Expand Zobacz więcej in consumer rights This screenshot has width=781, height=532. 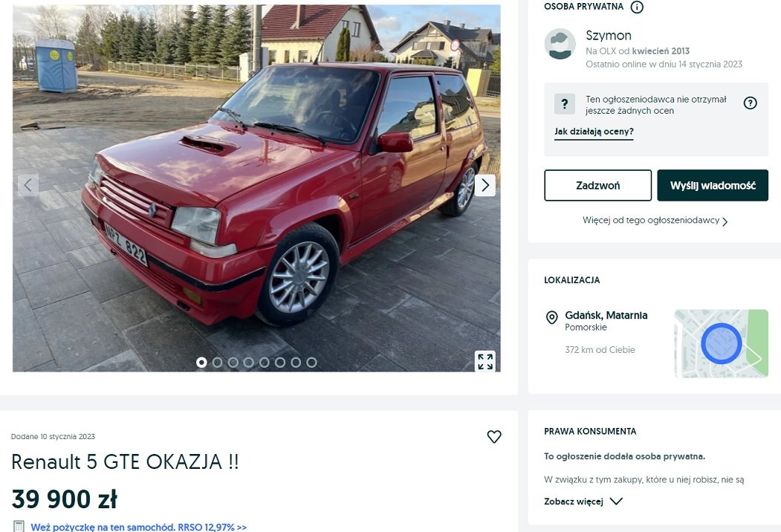pyautogui.click(x=583, y=502)
